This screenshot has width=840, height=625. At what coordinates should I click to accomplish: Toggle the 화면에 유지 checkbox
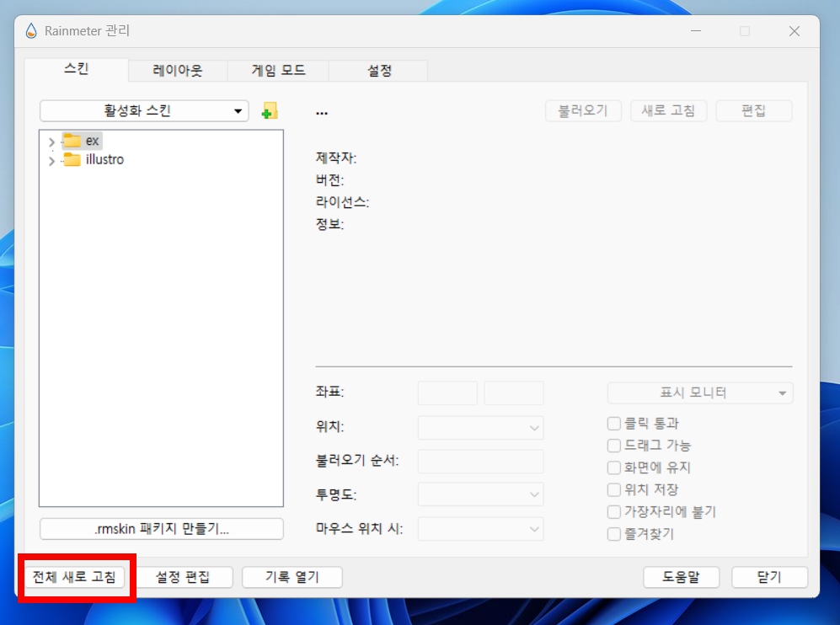pos(614,467)
